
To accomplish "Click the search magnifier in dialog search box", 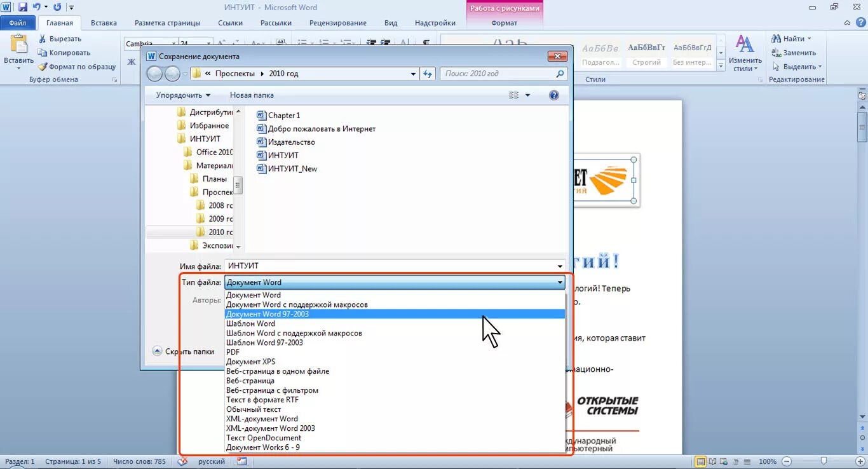I will coord(560,74).
